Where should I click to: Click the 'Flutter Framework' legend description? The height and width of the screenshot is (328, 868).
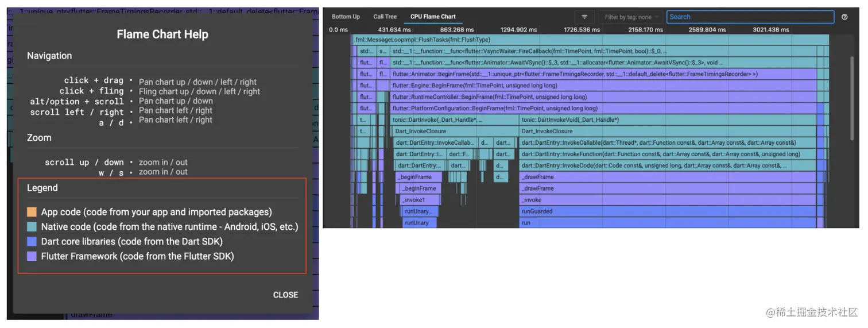[138, 256]
